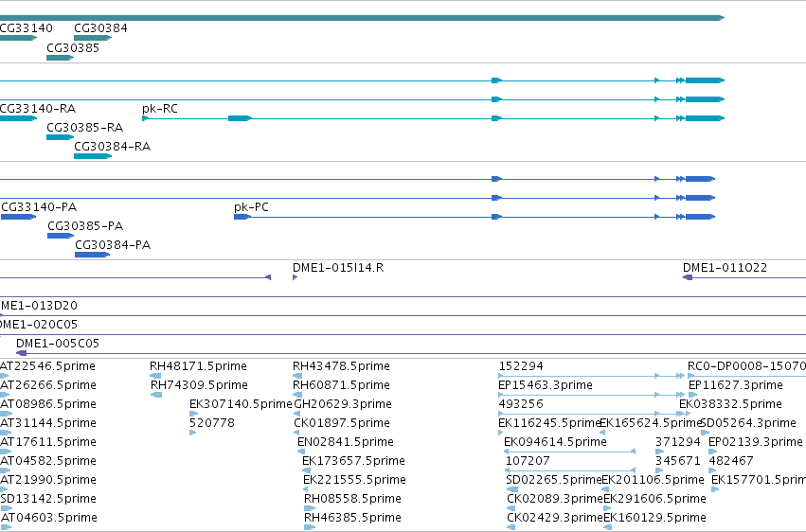Click the AT22546.5prime EST label

(x=47, y=366)
